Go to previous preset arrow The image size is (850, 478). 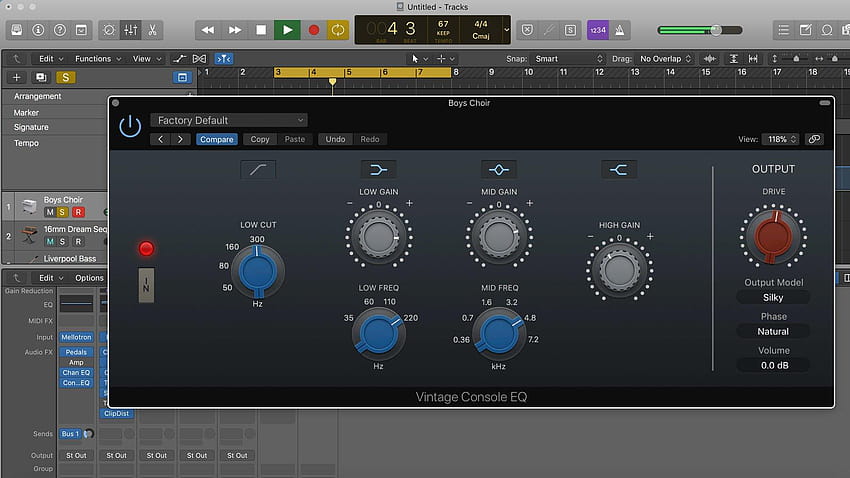coord(160,139)
